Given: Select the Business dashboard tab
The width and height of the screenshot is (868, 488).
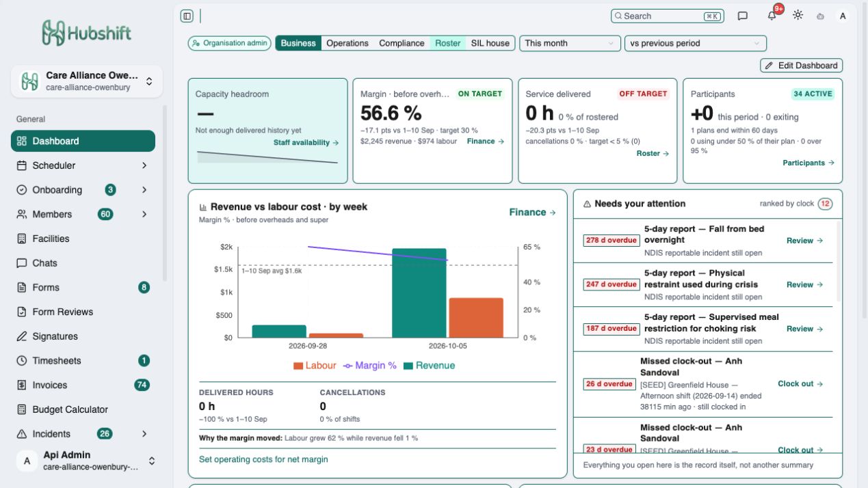Looking at the screenshot, I should point(298,43).
